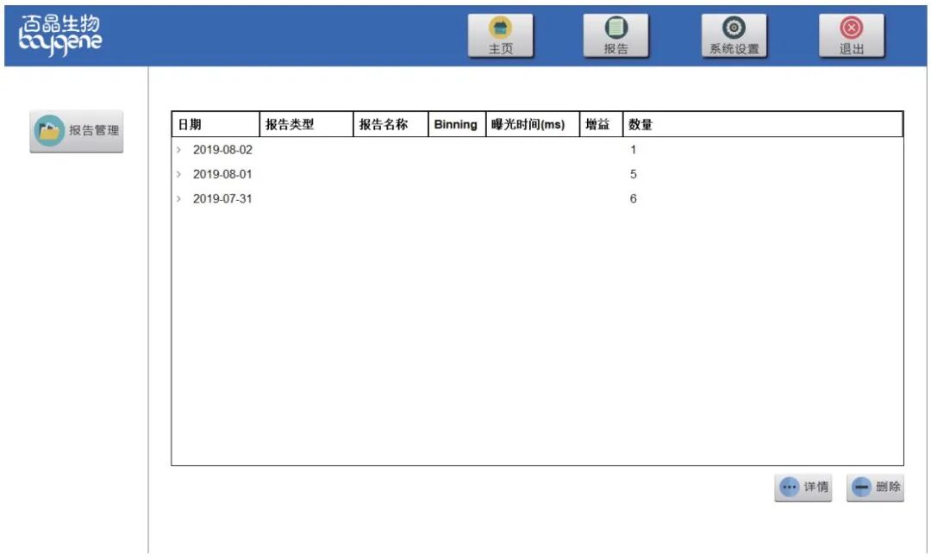
Task: Open the 主页 home button
Action: [x=500, y=35]
